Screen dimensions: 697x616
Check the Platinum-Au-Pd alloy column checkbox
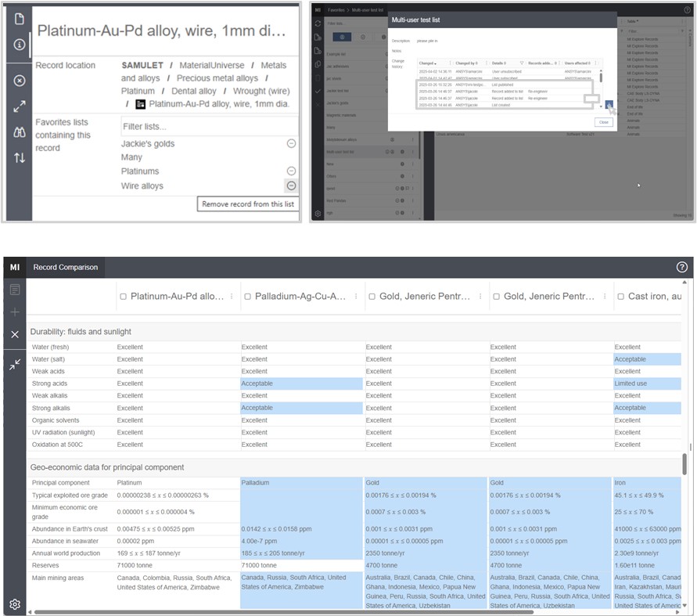[123, 297]
